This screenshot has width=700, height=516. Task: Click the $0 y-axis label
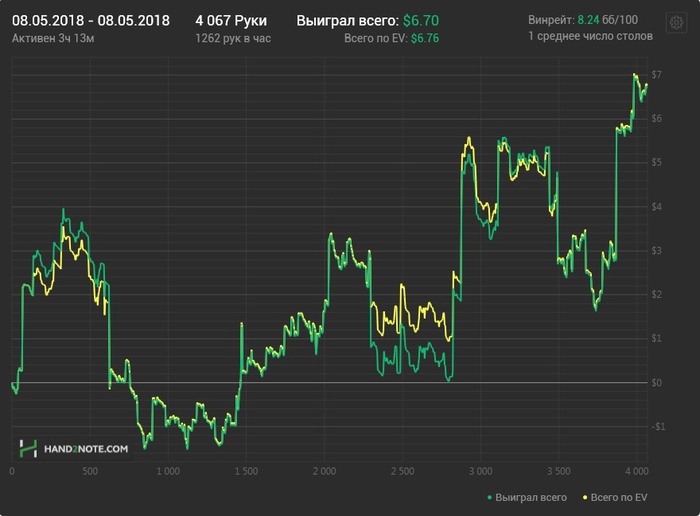coord(656,383)
